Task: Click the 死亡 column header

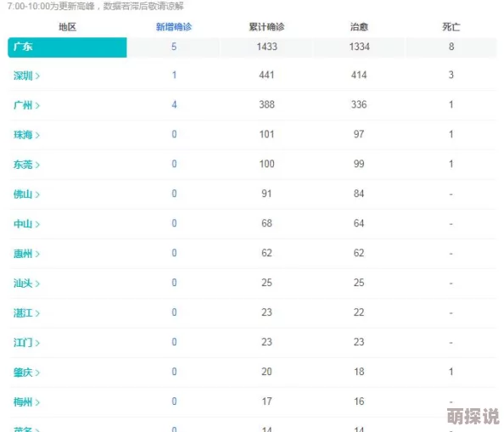Action: click(x=451, y=26)
